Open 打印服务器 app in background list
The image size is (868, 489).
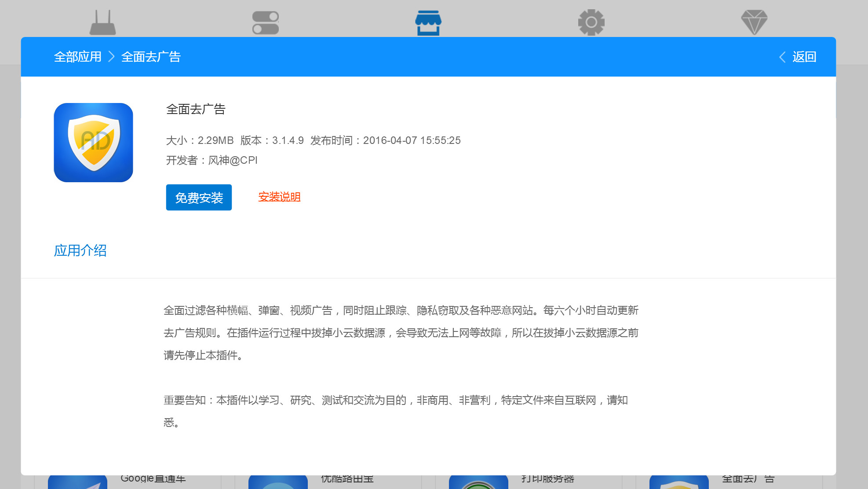(547, 479)
